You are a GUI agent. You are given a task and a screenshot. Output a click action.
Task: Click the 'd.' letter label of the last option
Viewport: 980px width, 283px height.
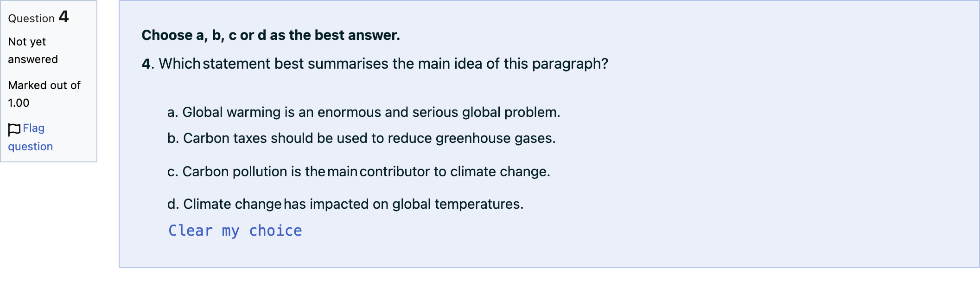pyautogui.click(x=173, y=204)
